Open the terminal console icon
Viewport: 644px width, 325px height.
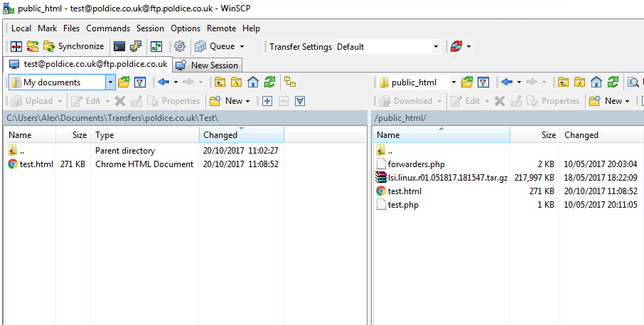pyautogui.click(x=119, y=46)
